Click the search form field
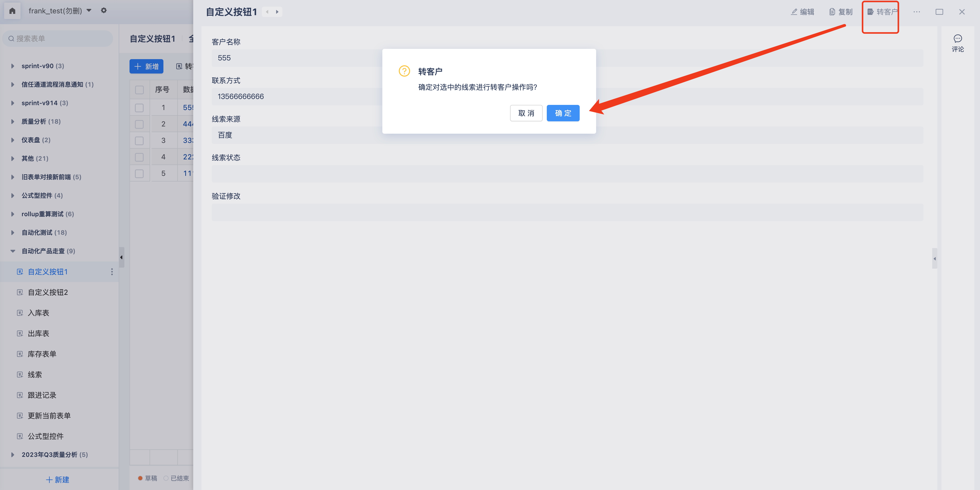The width and height of the screenshot is (980, 490). (x=58, y=39)
